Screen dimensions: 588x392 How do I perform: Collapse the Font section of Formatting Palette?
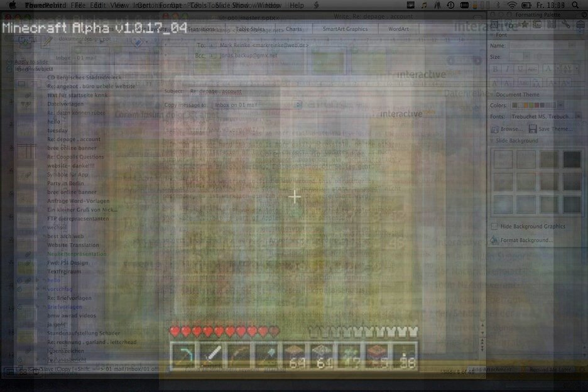coord(492,35)
